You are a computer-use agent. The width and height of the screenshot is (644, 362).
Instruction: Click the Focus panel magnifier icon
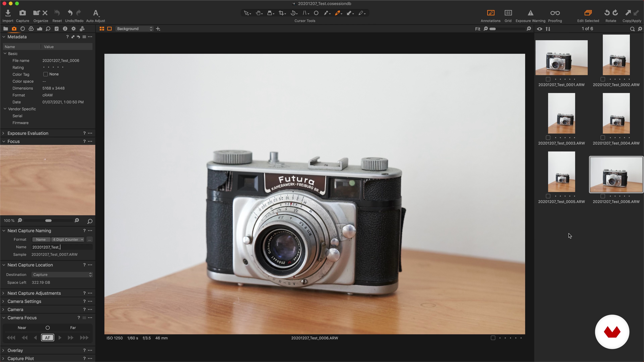[90, 221]
